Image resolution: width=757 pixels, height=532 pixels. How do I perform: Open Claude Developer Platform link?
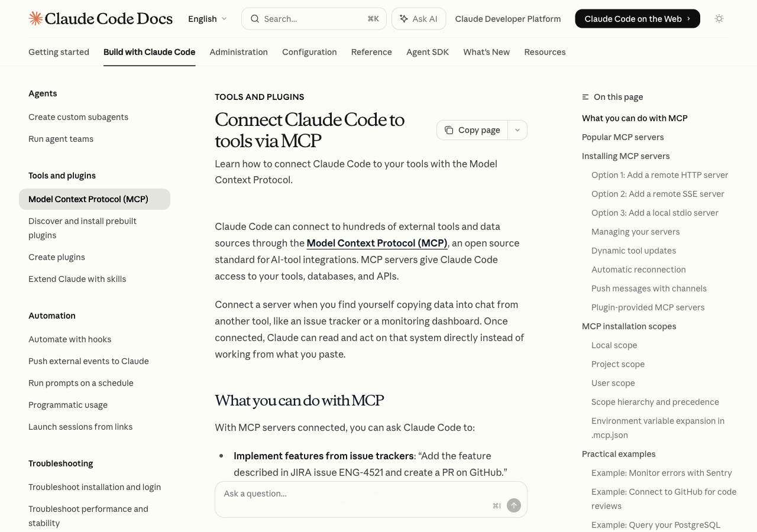pos(508,19)
